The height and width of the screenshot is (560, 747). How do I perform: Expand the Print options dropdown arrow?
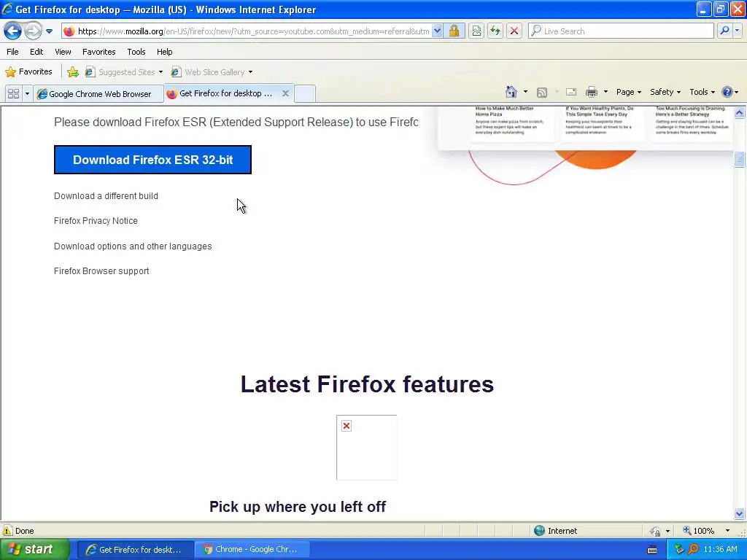(605, 92)
